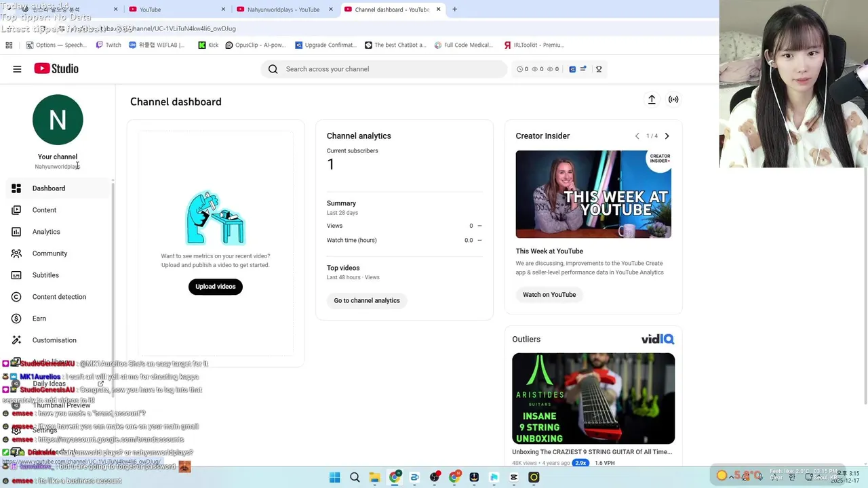Open the CapCut icon in taskbar
868x488 pixels.
point(514,477)
